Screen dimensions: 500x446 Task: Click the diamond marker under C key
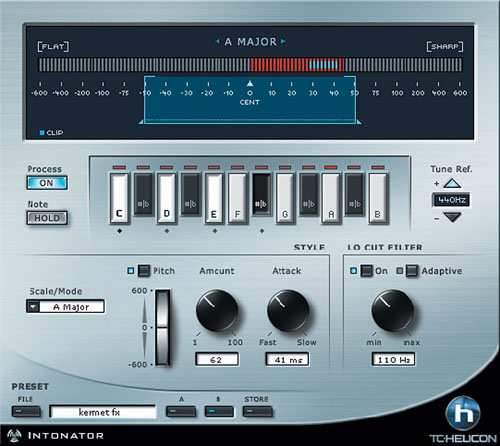coord(120,231)
